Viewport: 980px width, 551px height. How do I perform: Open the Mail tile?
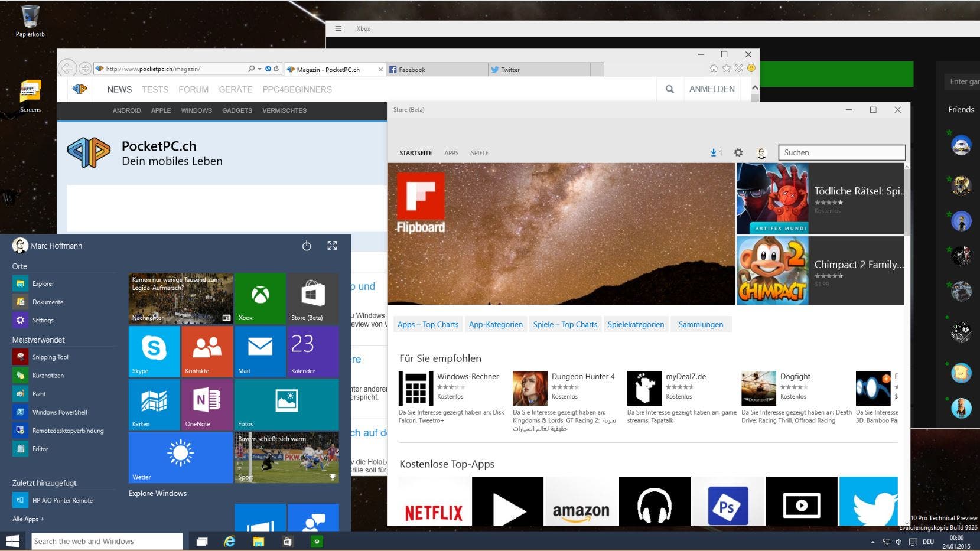260,352
